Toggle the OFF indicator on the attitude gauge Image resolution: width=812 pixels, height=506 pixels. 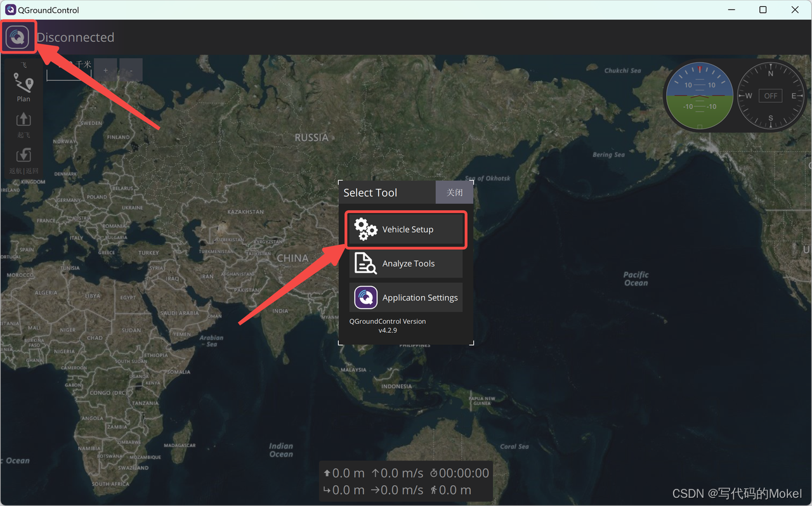point(770,96)
